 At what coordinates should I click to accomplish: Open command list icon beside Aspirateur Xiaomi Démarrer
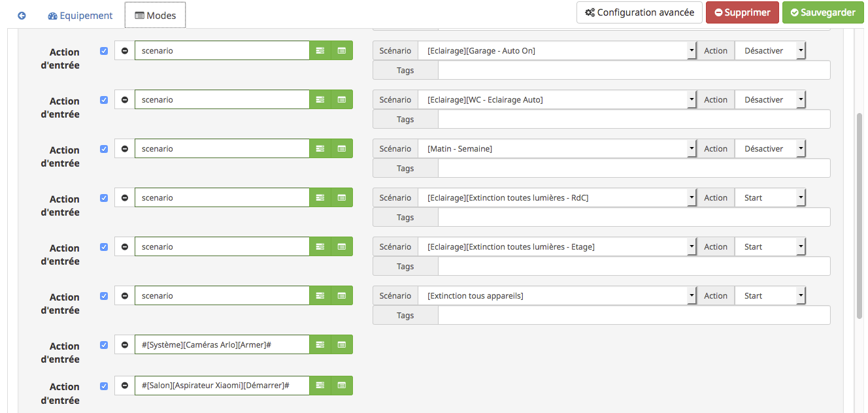pos(342,386)
